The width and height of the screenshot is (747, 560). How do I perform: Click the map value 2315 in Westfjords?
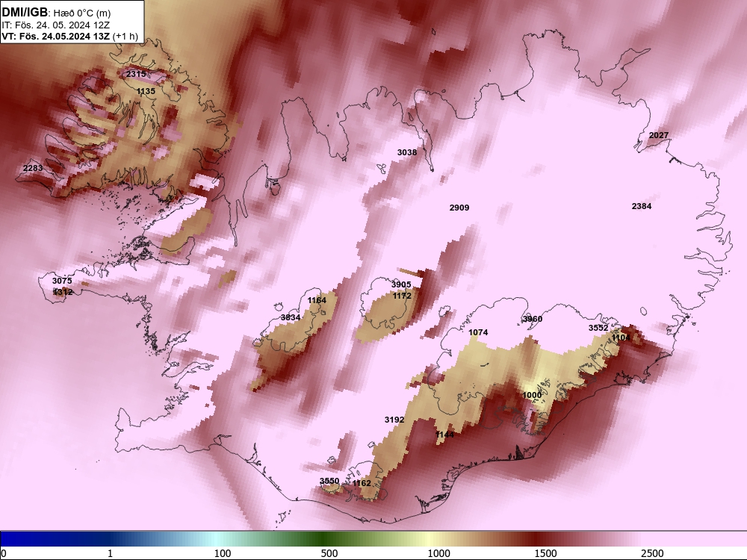pyautogui.click(x=136, y=74)
